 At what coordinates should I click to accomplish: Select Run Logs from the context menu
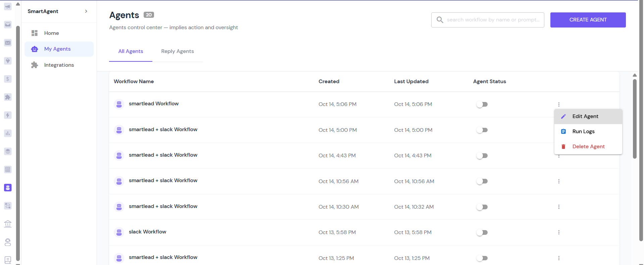tap(583, 131)
